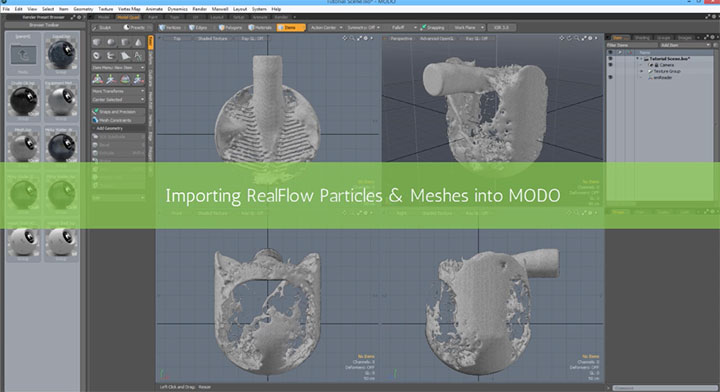Viewport: 720px width, 392px height.
Task: Open the Add Item dropdown
Action: [x=685, y=45]
